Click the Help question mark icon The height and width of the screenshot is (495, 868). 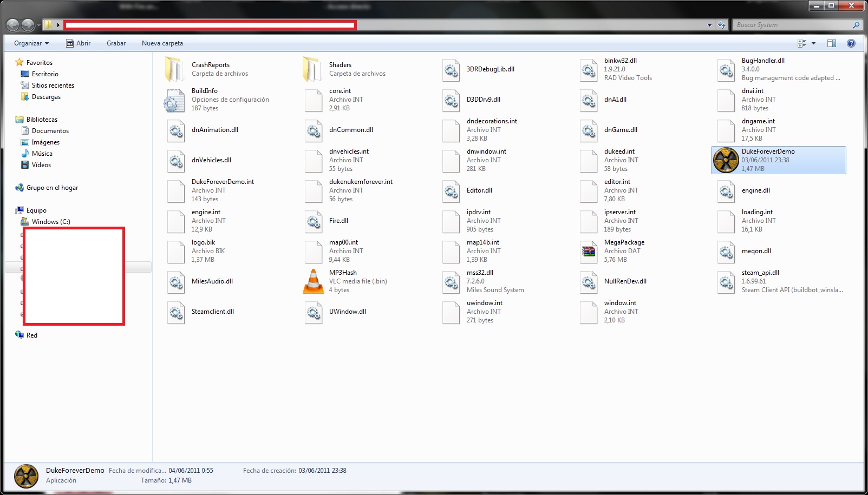click(851, 43)
